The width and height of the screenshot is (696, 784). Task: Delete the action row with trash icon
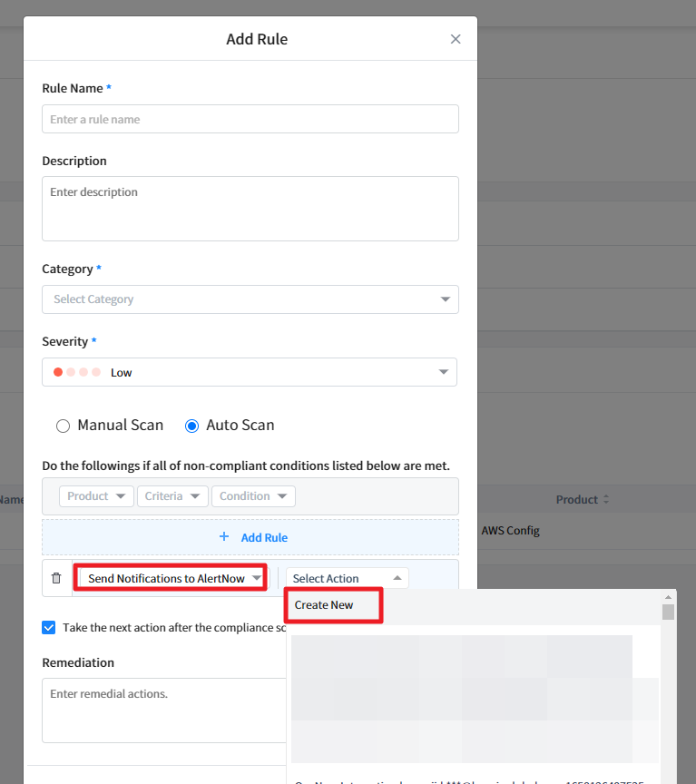click(56, 578)
